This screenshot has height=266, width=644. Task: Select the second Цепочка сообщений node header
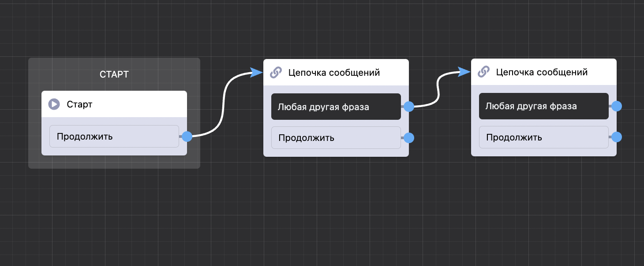(542, 72)
